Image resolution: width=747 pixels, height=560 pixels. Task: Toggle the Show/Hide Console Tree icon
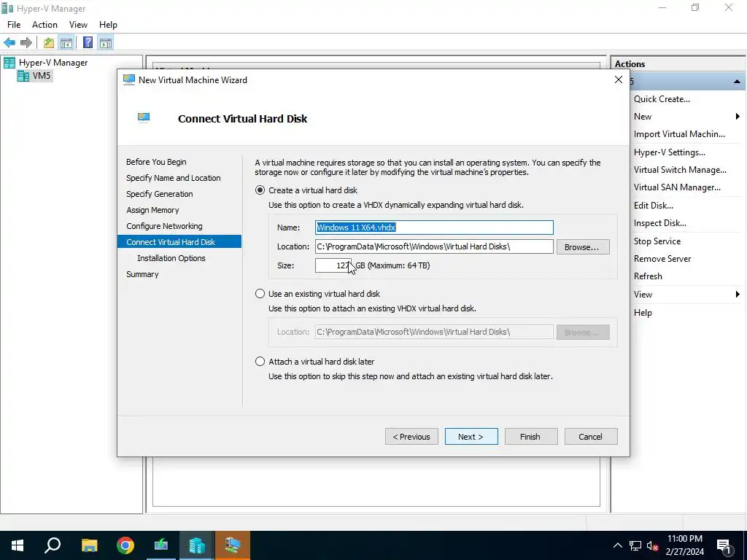[x=66, y=43]
